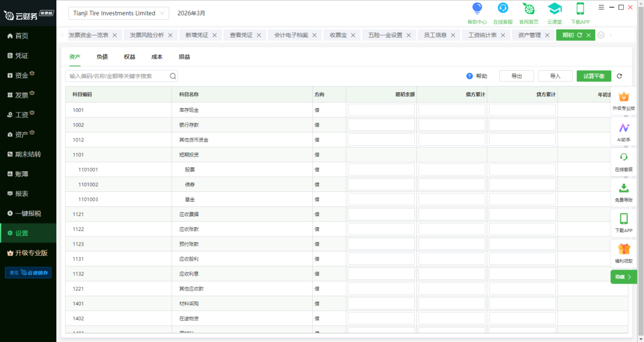The height and width of the screenshot is (342, 644).
Task: Open the 官网首页 icon
Action: 529,9
